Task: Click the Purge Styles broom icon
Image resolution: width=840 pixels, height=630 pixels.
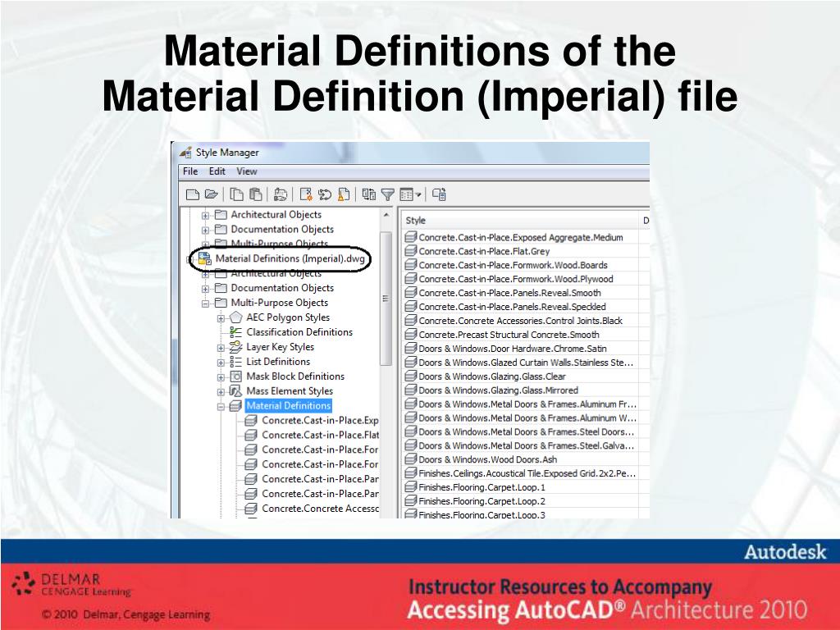Action: point(344,194)
